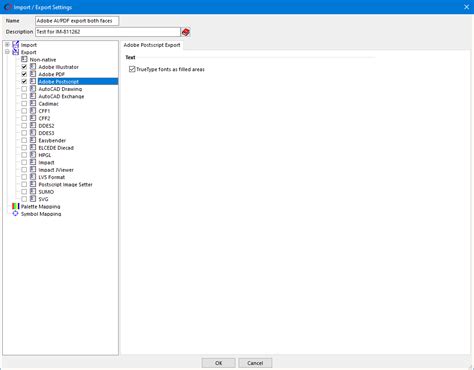
Task: Close the Import / Export Settings dialog
Action: pyautogui.click(x=466, y=7)
